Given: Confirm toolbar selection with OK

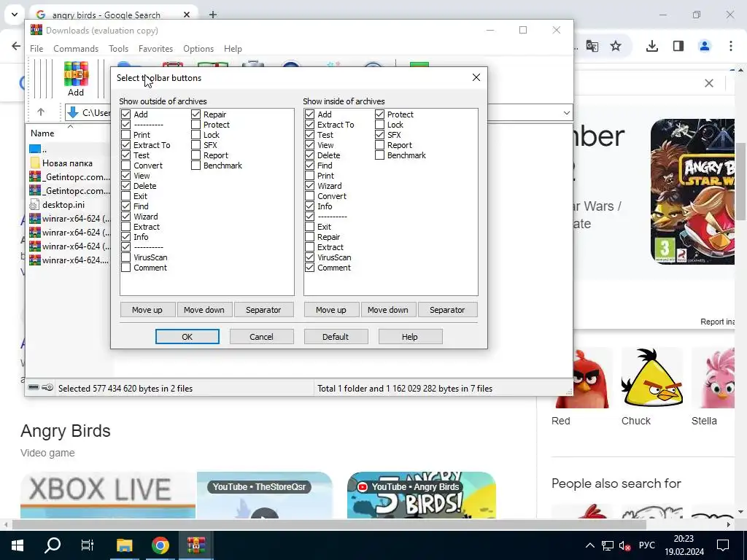Looking at the screenshot, I should pos(187,337).
